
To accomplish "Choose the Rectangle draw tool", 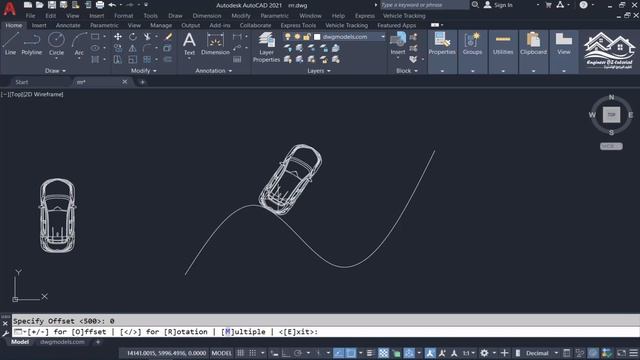I will click(95, 37).
